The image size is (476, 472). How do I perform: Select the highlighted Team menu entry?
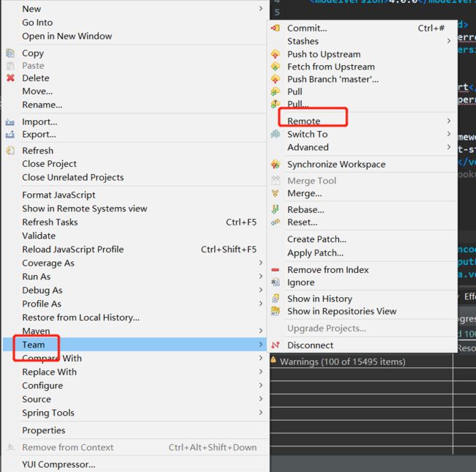click(135, 345)
